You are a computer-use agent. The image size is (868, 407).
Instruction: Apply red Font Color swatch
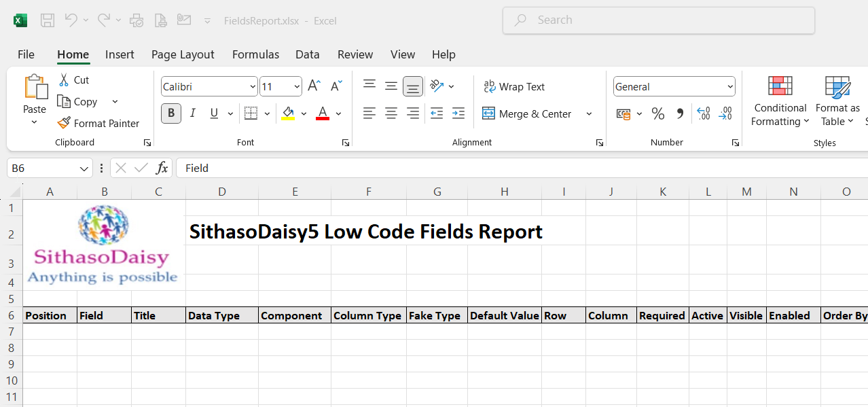[323, 113]
